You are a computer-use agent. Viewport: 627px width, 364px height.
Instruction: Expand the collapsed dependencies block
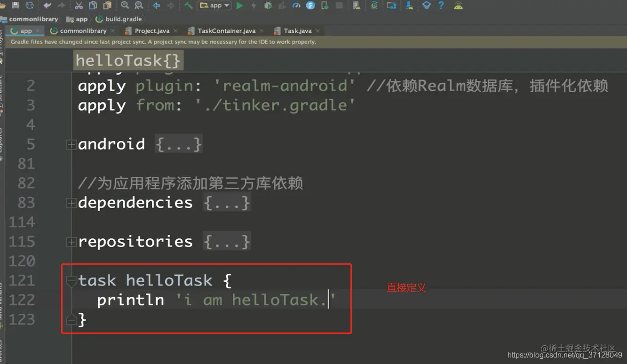[x=71, y=202]
